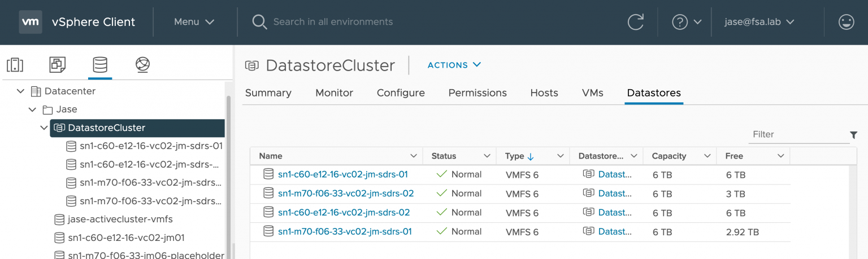Image resolution: width=868 pixels, height=259 pixels.
Task: Click the VMware vm logo icon
Action: pos(30,22)
